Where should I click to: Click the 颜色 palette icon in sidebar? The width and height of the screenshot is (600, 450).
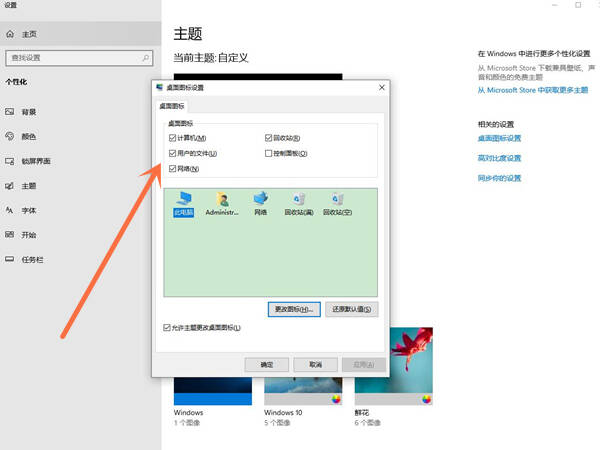tap(10, 136)
